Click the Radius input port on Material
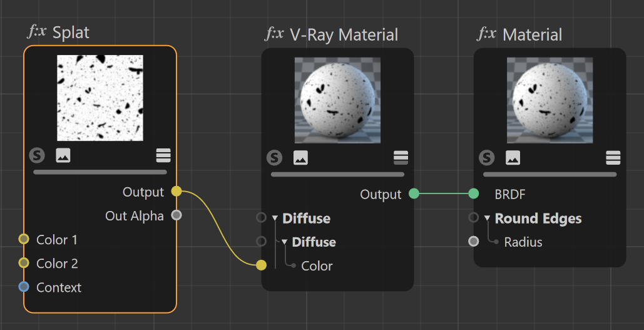 click(x=474, y=241)
